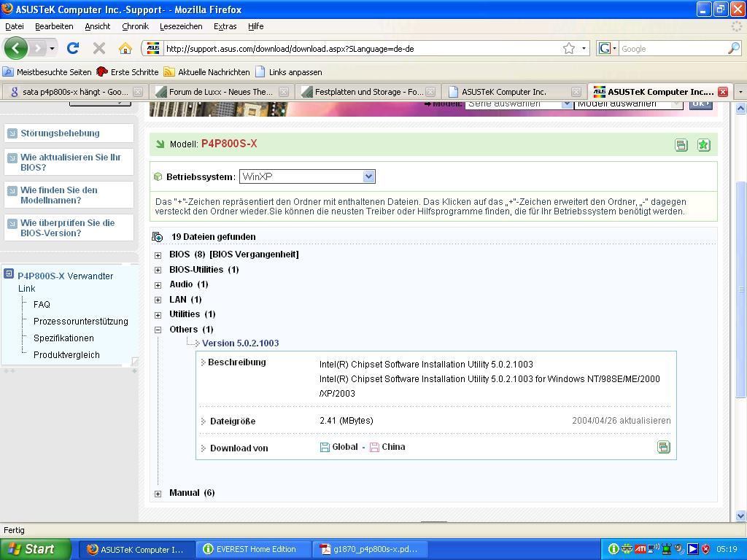Viewport: 747px width, 560px height.
Task: Open the Hilfe menu
Action: coord(256,26)
